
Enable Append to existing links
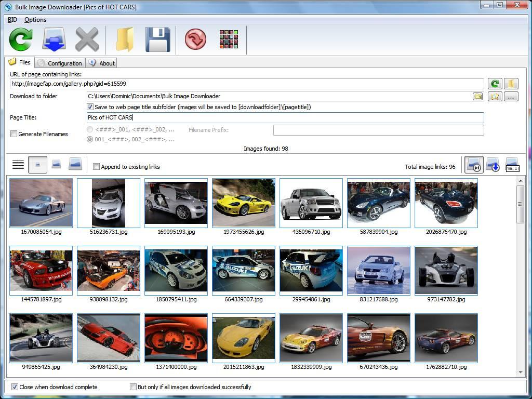(x=96, y=166)
